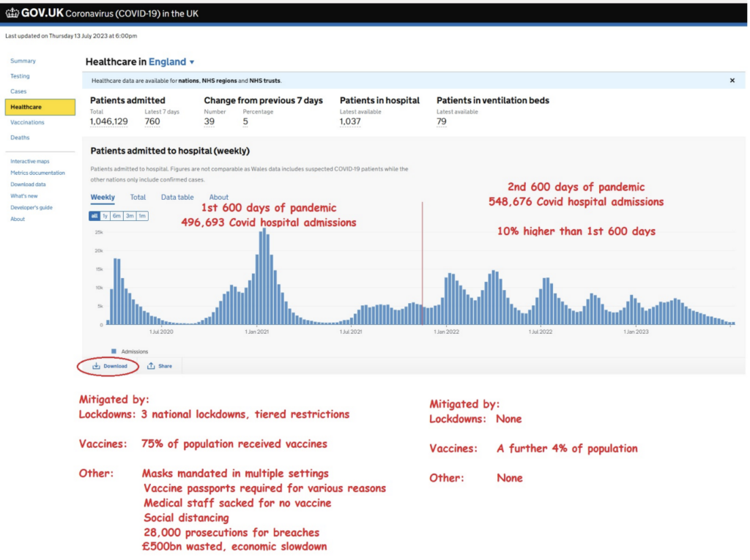Image resolution: width=750 pixels, height=560 pixels.
Task: Select the 6m time range button
Action: click(x=117, y=216)
